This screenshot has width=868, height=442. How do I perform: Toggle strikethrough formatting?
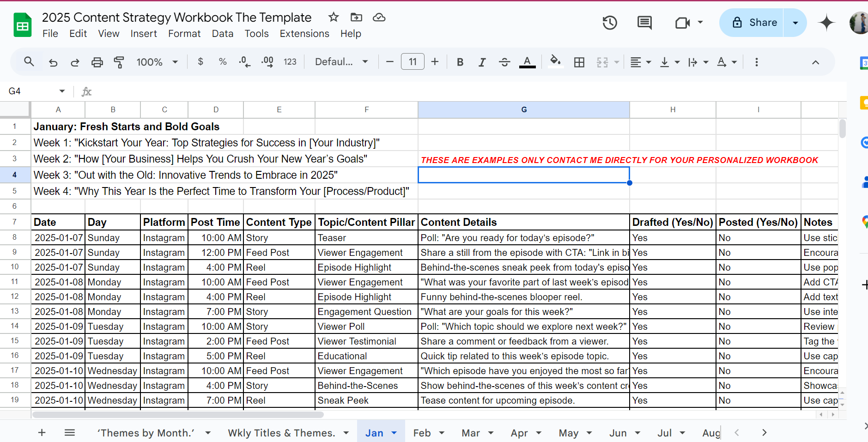tap(504, 61)
